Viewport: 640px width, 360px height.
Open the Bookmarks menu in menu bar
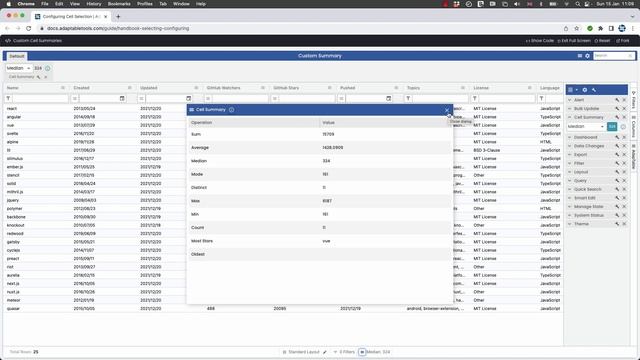pyautogui.click(x=119, y=4)
